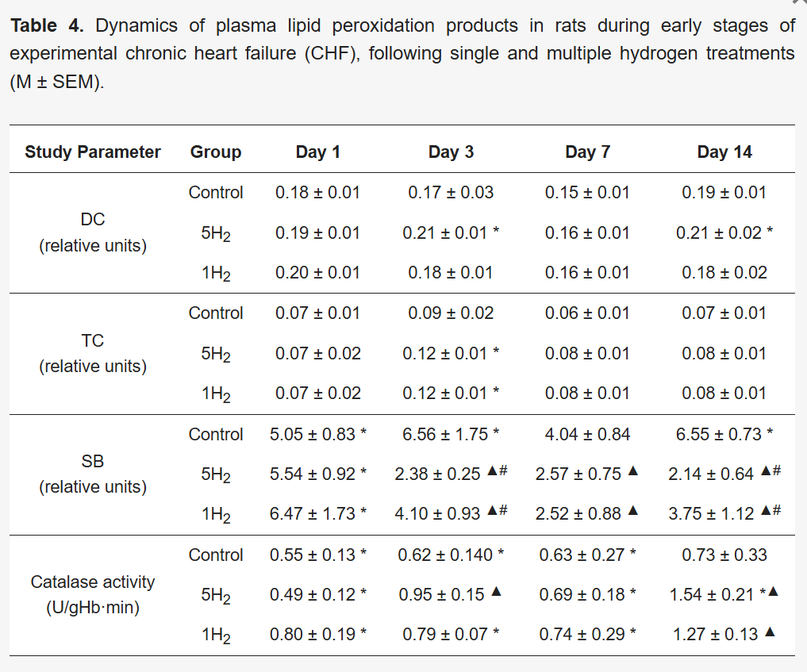
Task: Click the "Table 4." caption label
Action: [47, 26]
